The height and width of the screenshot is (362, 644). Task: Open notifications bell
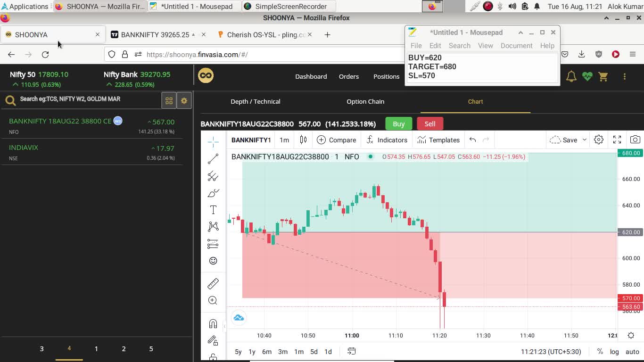tap(571, 76)
